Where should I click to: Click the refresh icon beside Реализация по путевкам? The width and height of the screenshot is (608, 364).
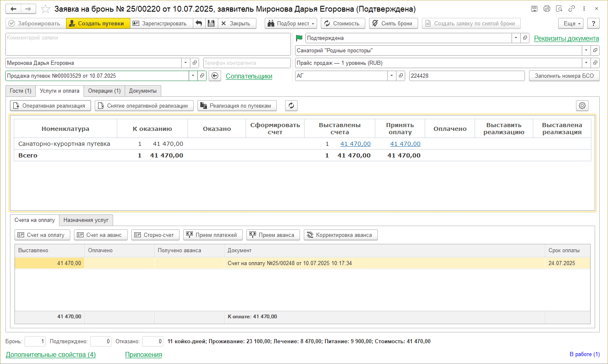291,106
